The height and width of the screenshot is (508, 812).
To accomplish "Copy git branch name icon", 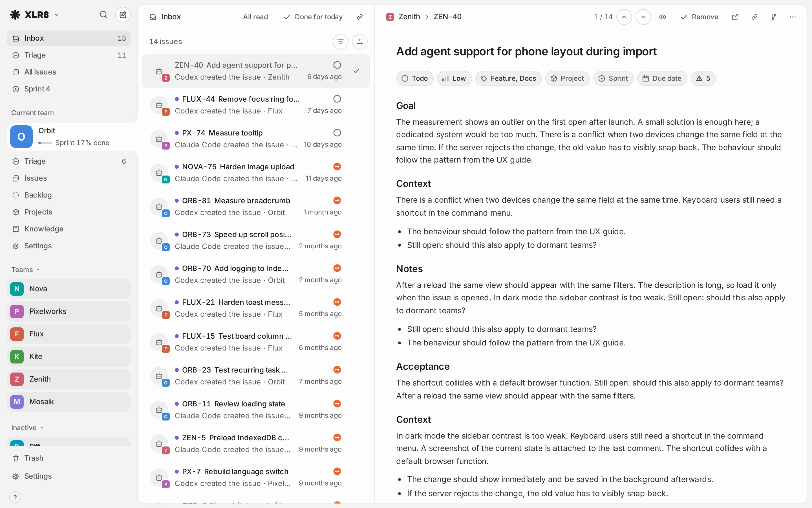I will pyautogui.click(x=773, y=17).
